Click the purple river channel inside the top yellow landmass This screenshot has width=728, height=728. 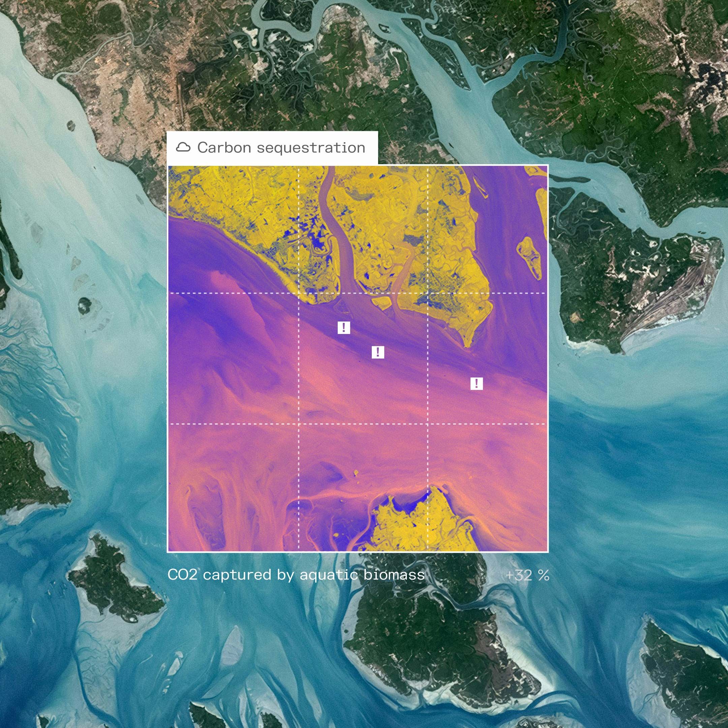click(336, 230)
